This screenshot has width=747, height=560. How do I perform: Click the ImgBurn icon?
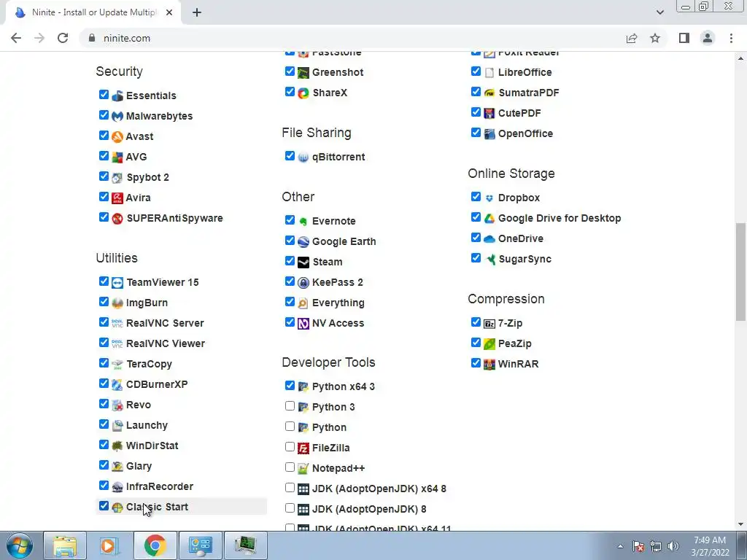coord(117,303)
